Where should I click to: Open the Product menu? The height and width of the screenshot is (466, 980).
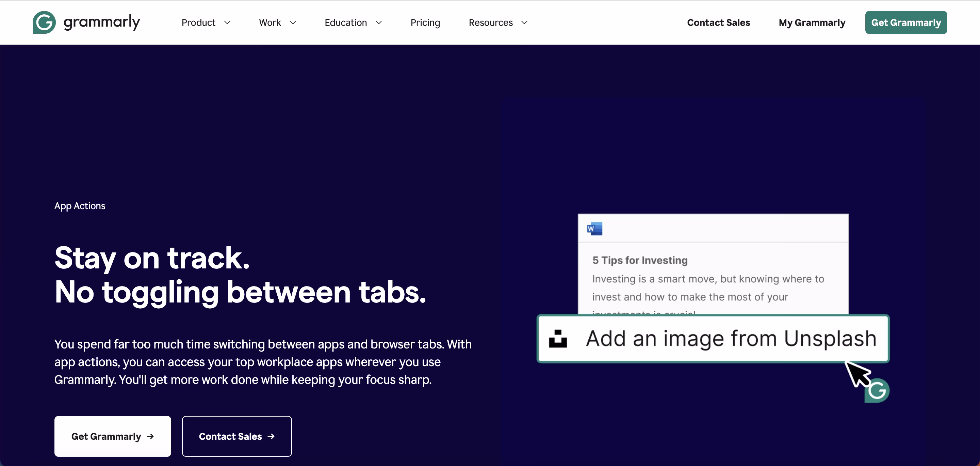198,23
